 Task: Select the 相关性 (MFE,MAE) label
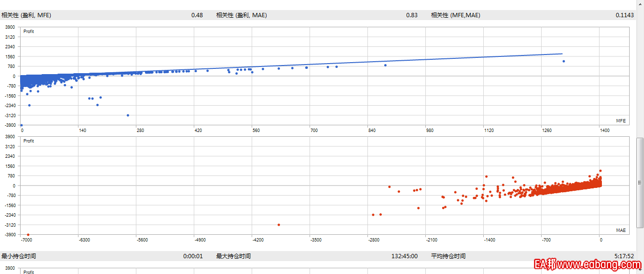[455, 15]
